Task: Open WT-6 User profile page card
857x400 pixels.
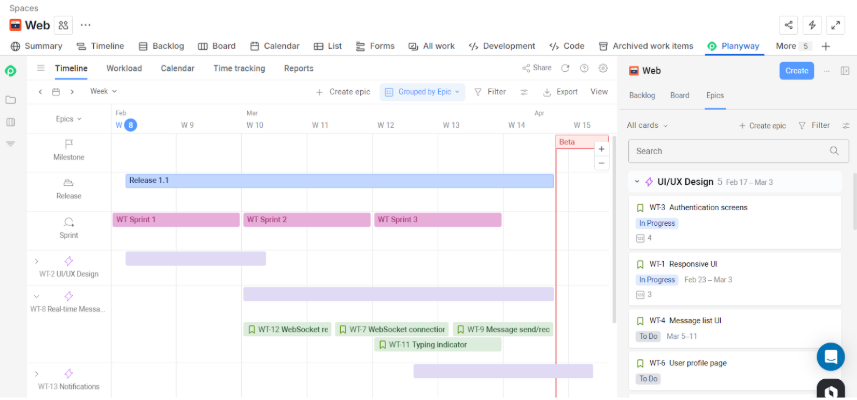Action: 735,371
